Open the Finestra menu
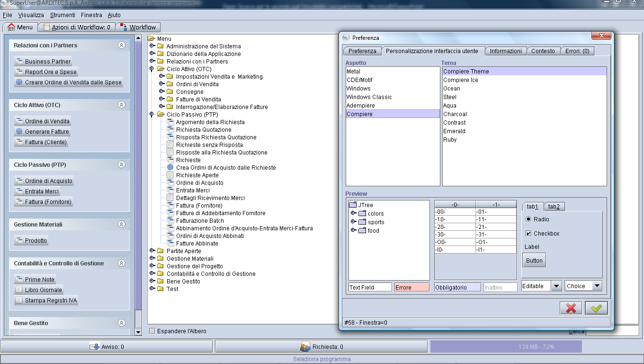Screen dimensions: 644x364 91,15
